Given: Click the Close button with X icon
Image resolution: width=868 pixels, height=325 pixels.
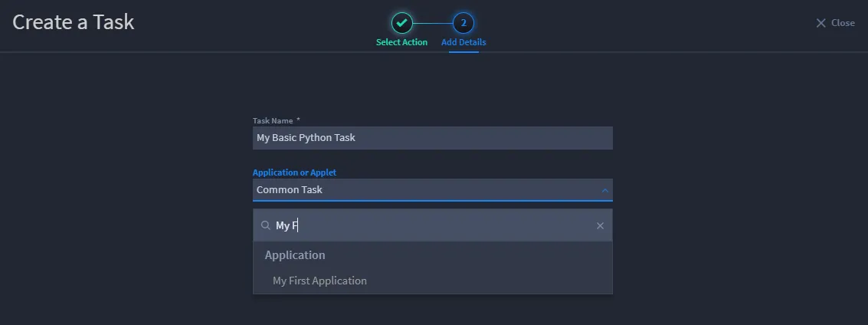Looking at the screenshot, I should (835, 23).
